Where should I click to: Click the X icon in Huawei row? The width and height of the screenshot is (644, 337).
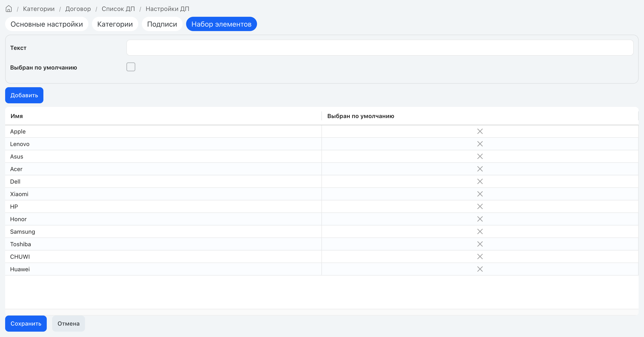pos(480,269)
